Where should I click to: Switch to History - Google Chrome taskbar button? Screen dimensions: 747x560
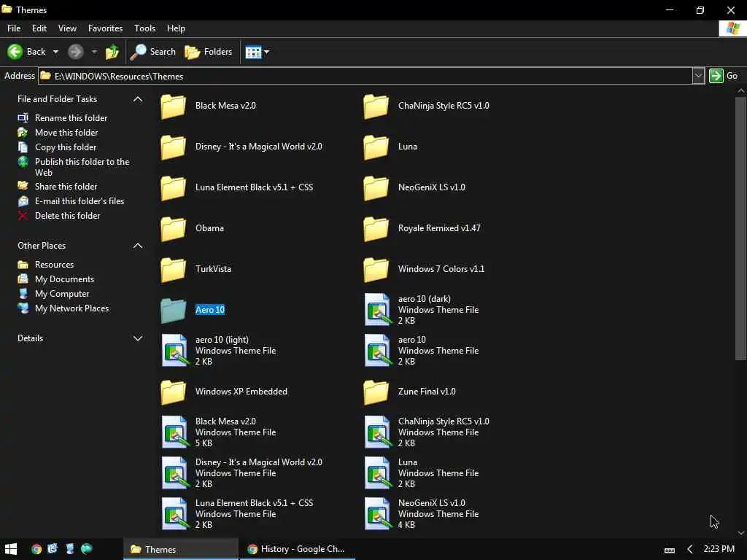(296, 549)
